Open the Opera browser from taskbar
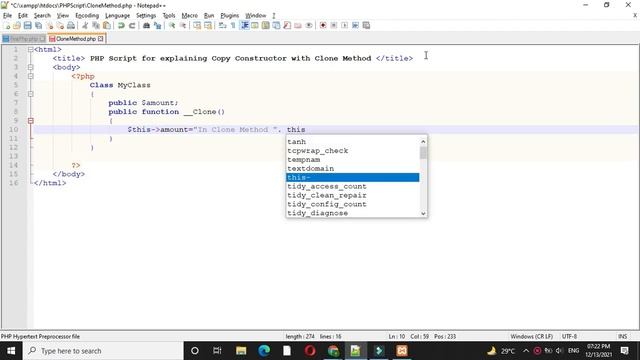 (310, 351)
